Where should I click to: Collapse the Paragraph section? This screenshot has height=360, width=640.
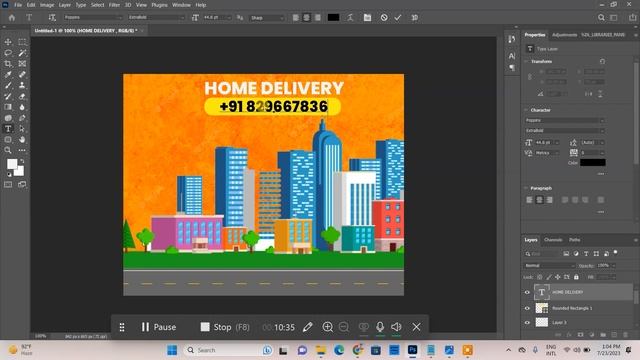point(527,188)
